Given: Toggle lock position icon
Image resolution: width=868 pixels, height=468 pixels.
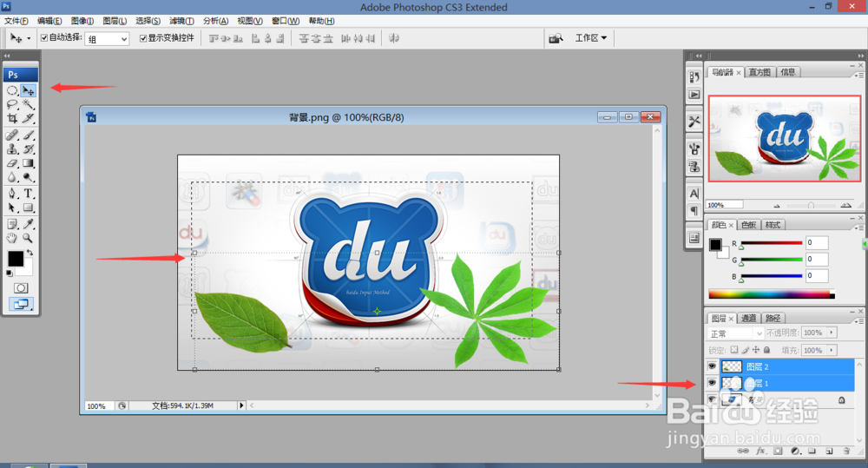Looking at the screenshot, I should click(756, 350).
